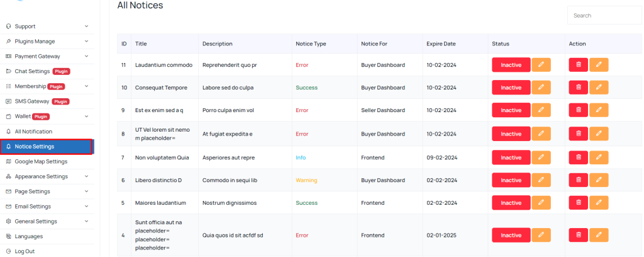Screen dimensions: 644x257
Task: Status pencil icon in Warning notice row
Action: 541,180
